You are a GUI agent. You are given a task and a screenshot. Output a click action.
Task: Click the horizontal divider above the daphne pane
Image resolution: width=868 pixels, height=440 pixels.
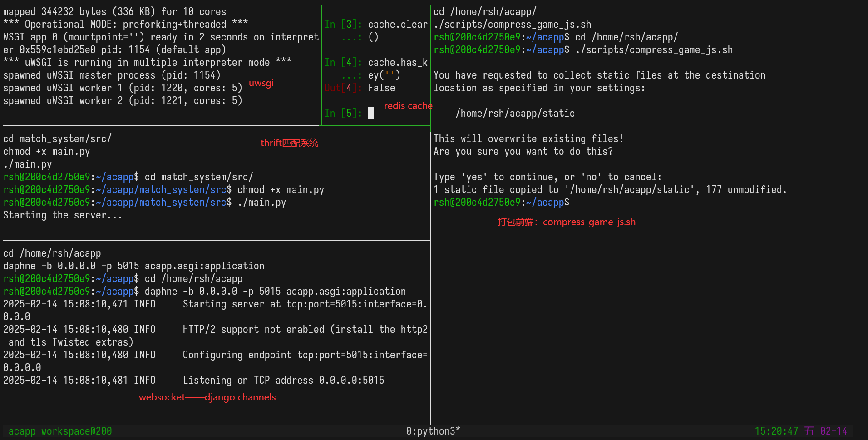(x=216, y=240)
